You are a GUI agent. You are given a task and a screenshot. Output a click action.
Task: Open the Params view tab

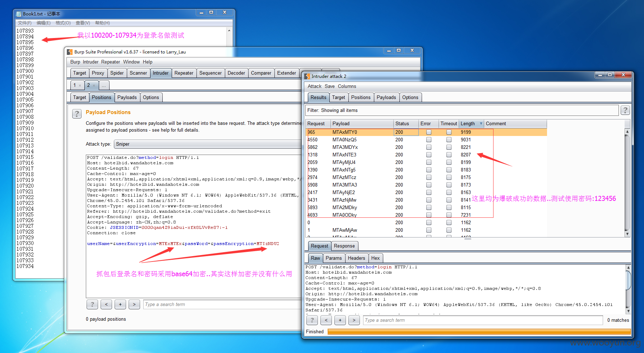[x=334, y=258]
